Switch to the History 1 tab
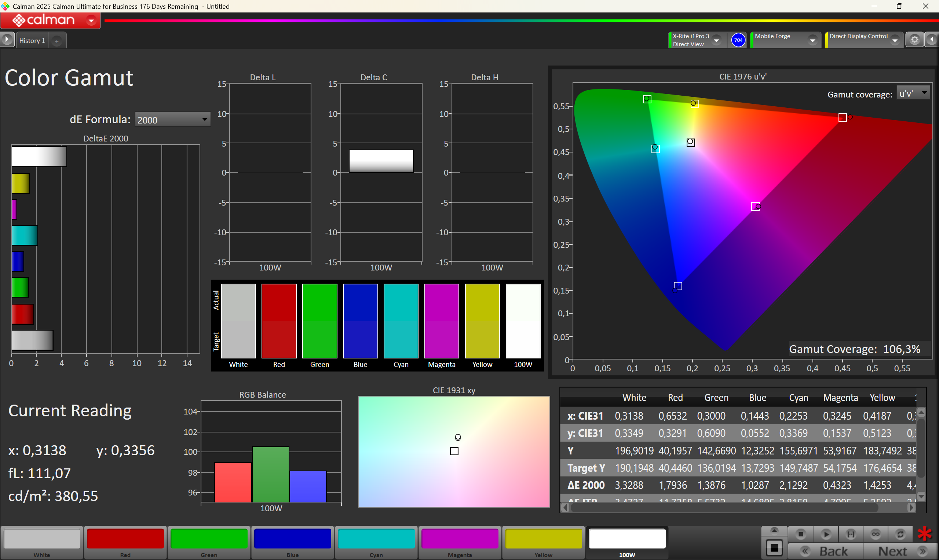The image size is (939, 560). 32,40
